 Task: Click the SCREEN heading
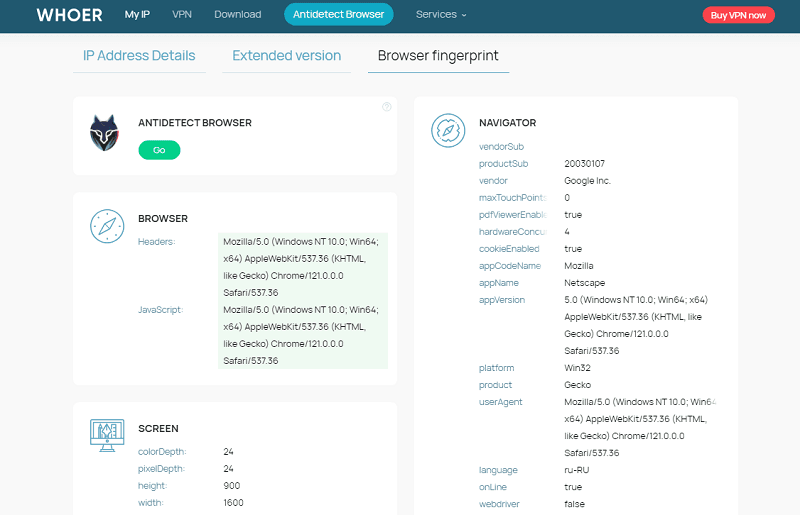point(158,429)
